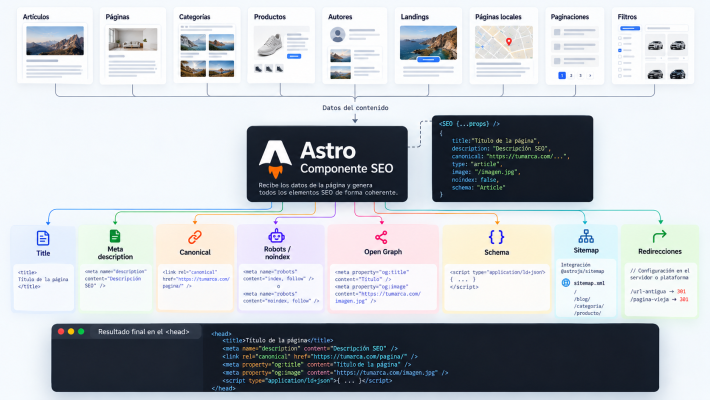Click the 'sitemap.xml' file name
This screenshot has height=400, width=710.
point(589,283)
